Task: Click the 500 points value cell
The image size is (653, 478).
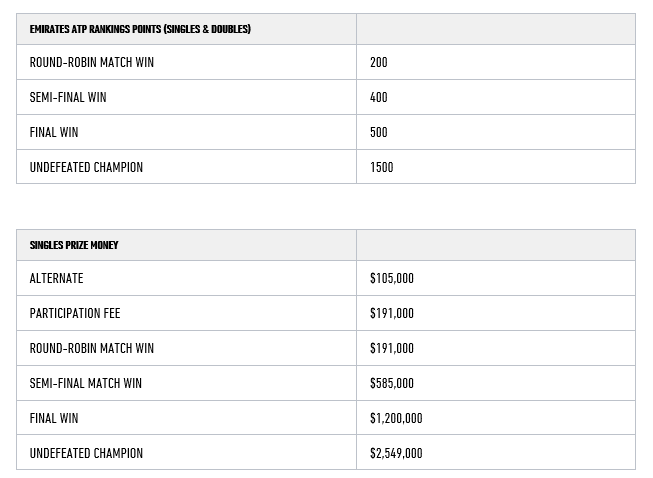Action: [379, 132]
